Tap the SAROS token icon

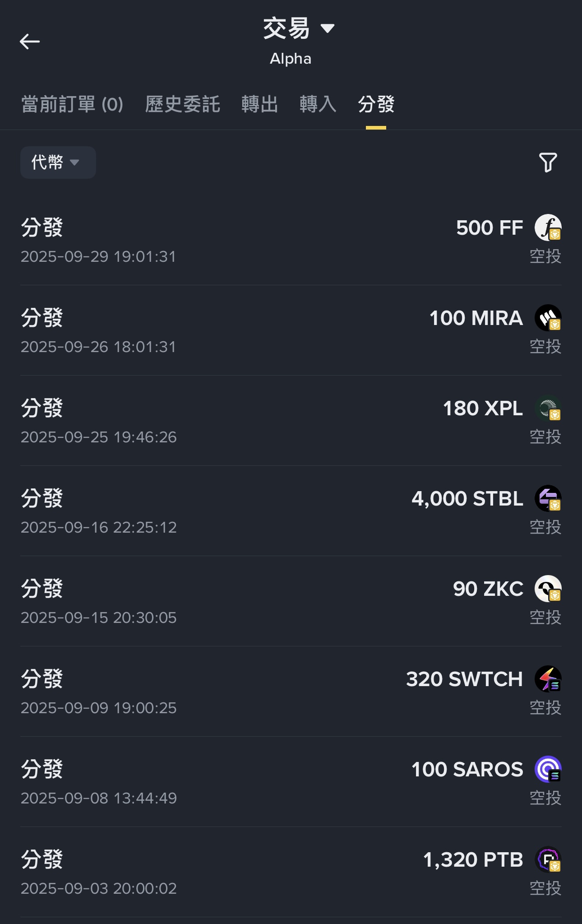548,769
